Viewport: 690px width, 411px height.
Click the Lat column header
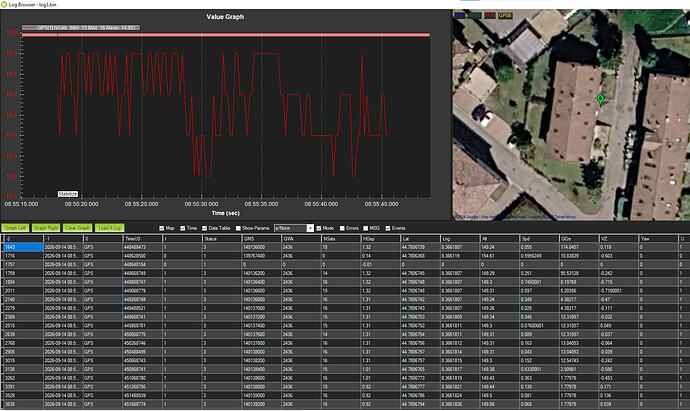click(420, 239)
